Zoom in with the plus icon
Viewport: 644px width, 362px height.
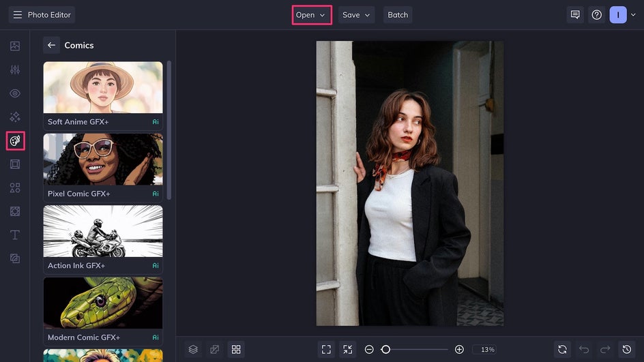pos(459,349)
